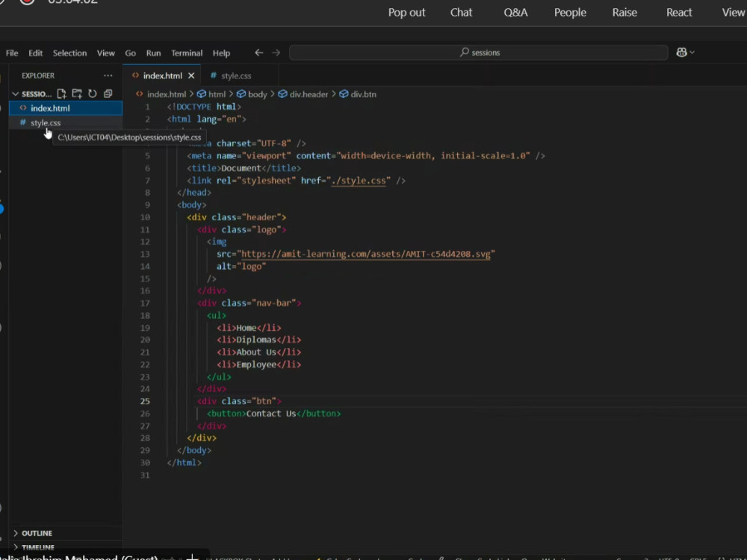The image size is (747, 560).
Task: Click Pop out in the meeting toolbar
Action: (406, 13)
